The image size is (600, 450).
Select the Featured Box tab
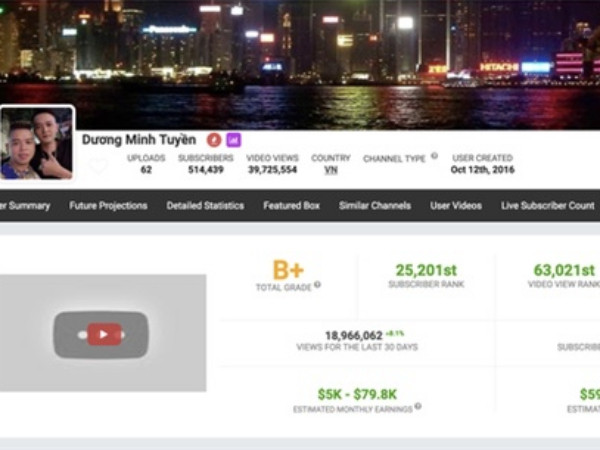(292, 206)
